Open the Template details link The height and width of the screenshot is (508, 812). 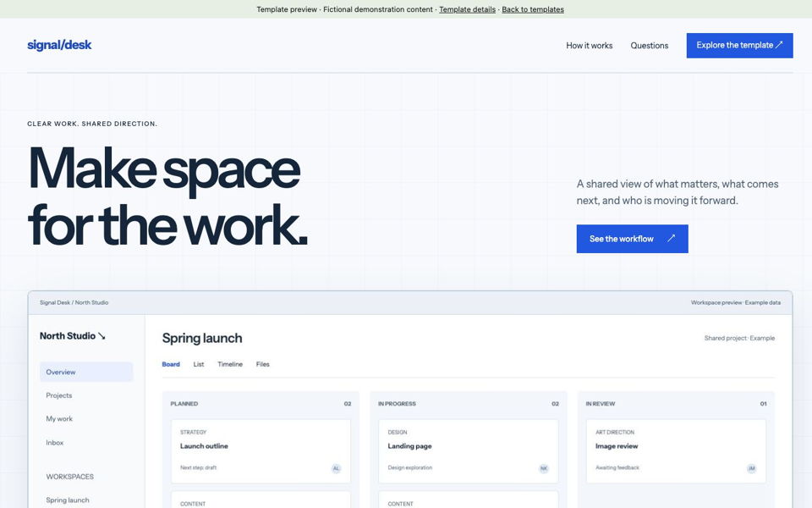pos(467,9)
